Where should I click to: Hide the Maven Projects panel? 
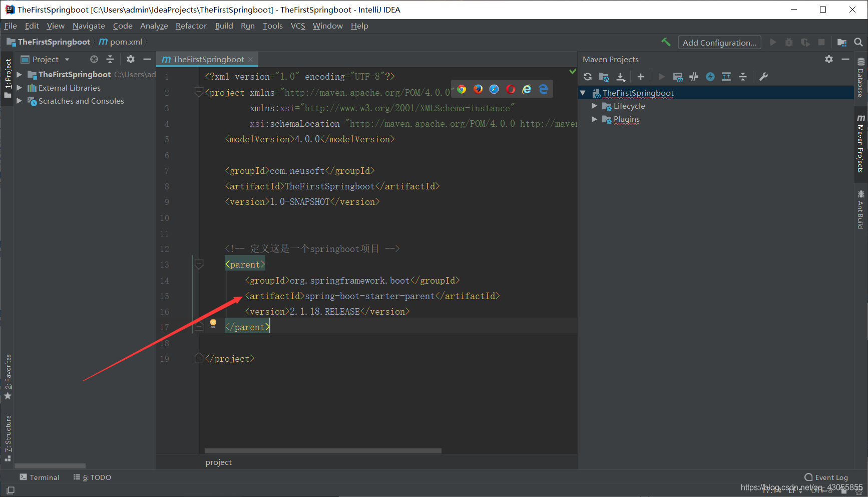coord(845,59)
